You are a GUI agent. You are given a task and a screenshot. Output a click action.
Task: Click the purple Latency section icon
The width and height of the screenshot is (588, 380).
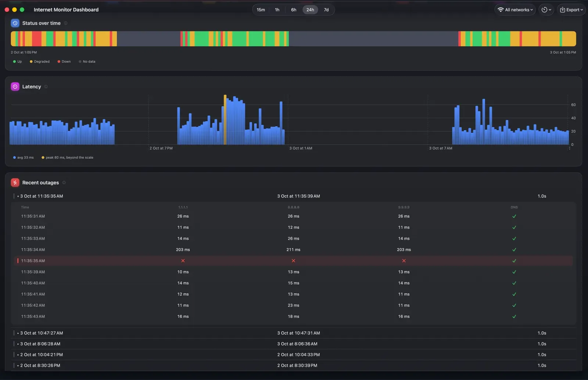pos(15,87)
